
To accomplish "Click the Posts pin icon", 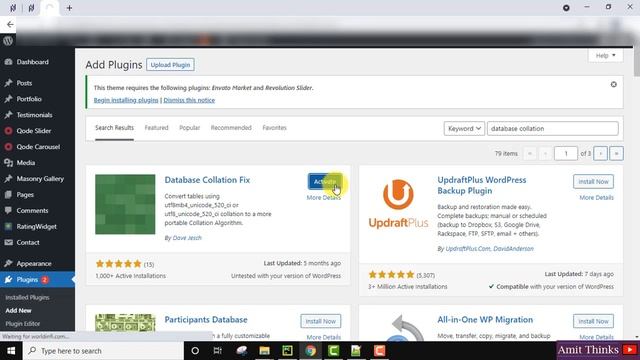I will pyautogui.click(x=8, y=83).
